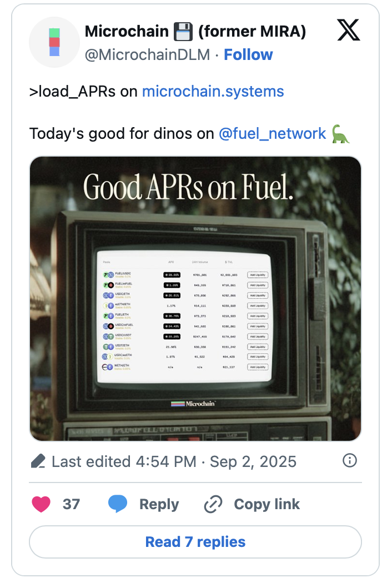Open the @fuel_network mention
This screenshot has height=583, width=392.
(x=273, y=134)
